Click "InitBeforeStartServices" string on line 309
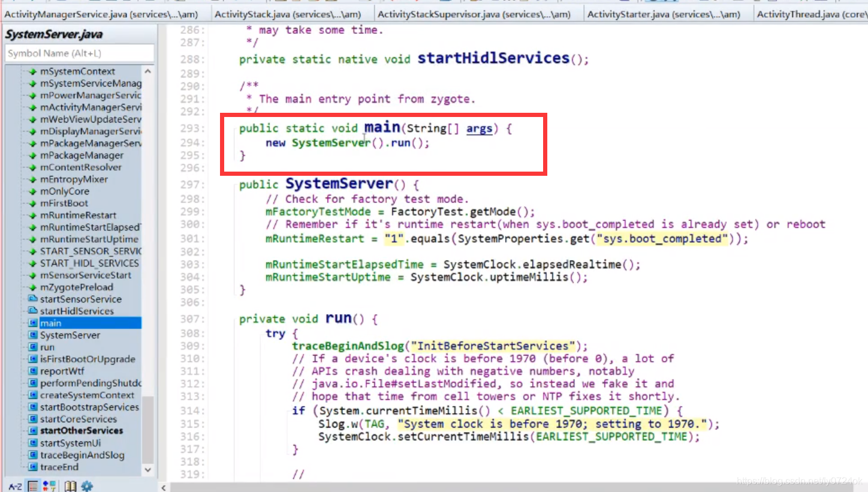Screen dimensions: 868x492 pos(492,346)
